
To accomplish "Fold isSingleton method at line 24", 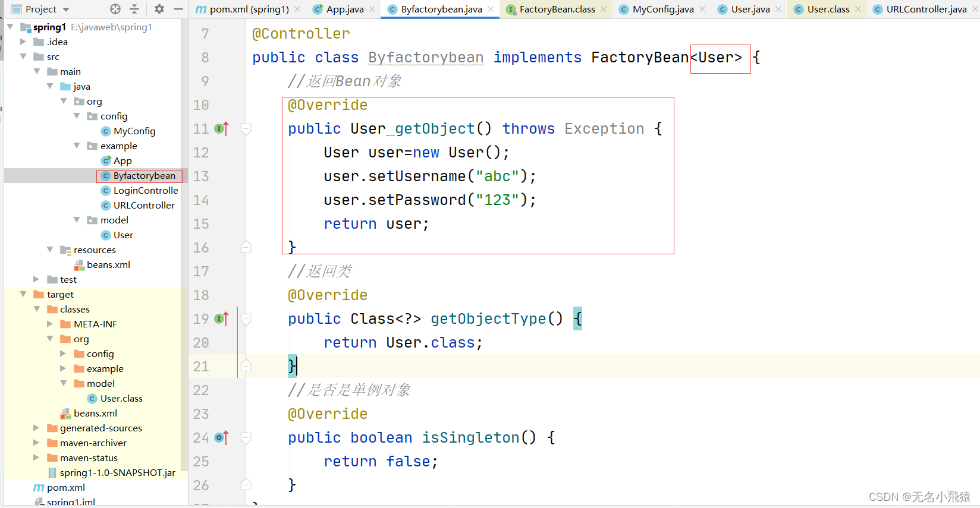I will click(246, 438).
